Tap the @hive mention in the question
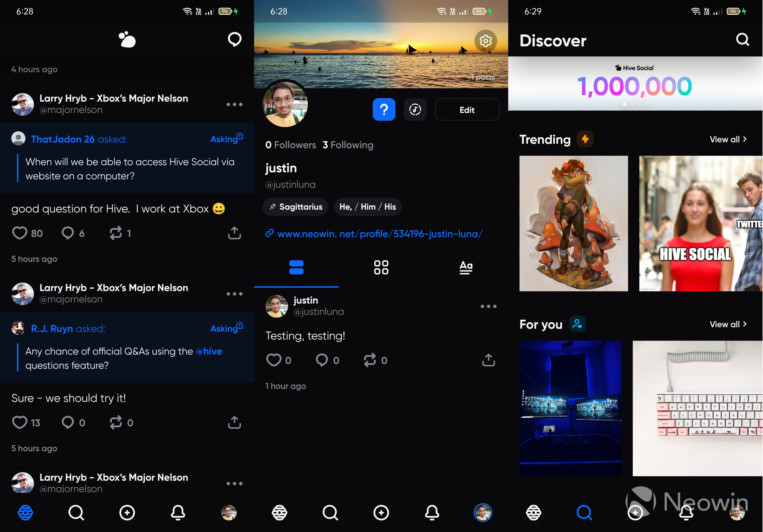 pos(209,351)
